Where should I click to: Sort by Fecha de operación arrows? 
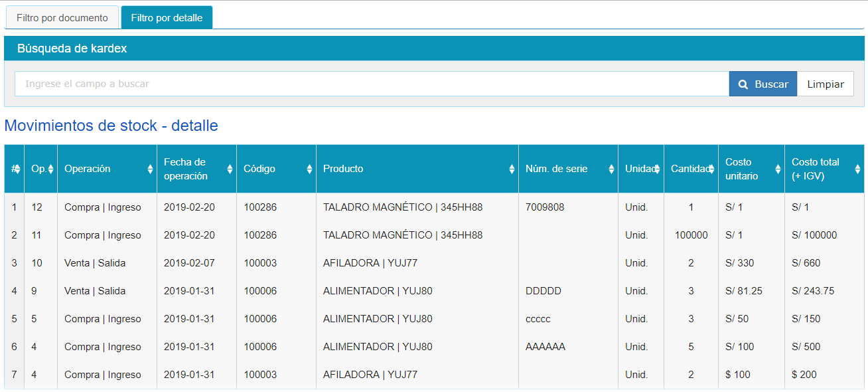pos(230,169)
